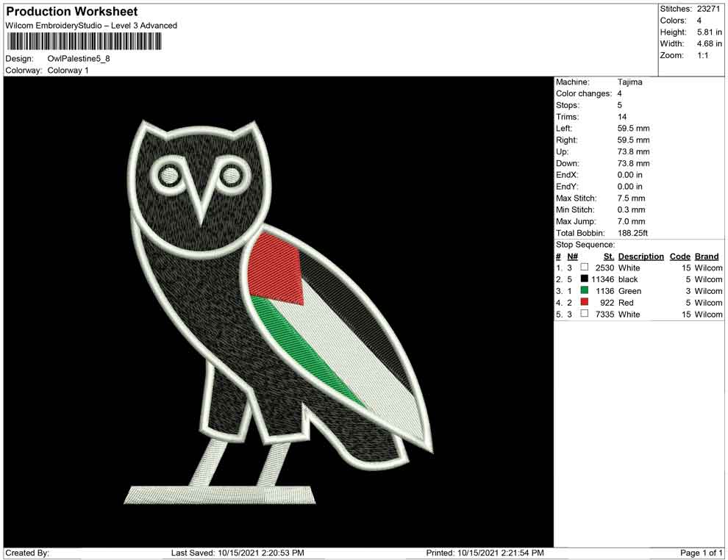
Task: Click the Min Stitch value '0.3 mm'
Action: pyautogui.click(x=631, y=209)
